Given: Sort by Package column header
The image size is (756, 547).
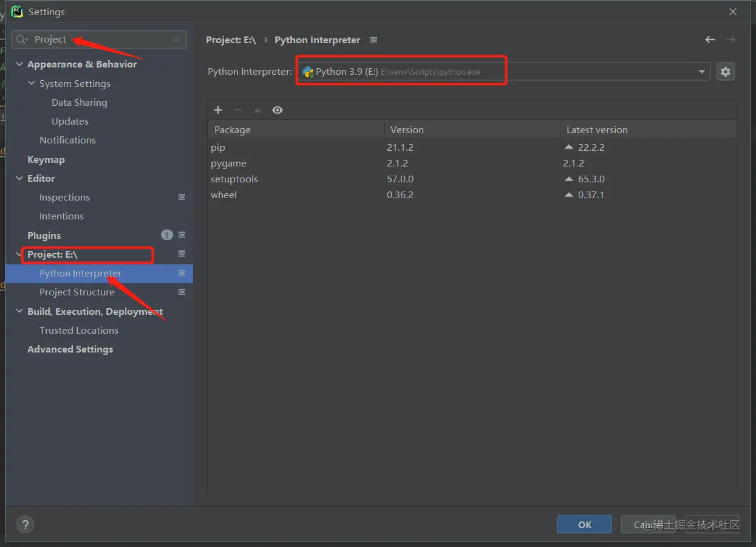Looking at the screenshot, I should (x=296, y=129).
